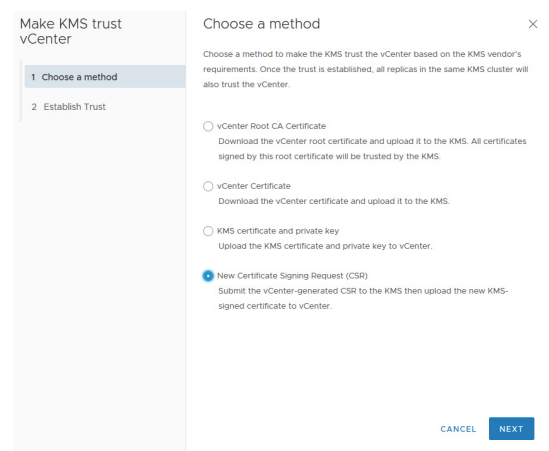Open step 1 Choose a method
549x451 pixels.
tap(105, 77)
